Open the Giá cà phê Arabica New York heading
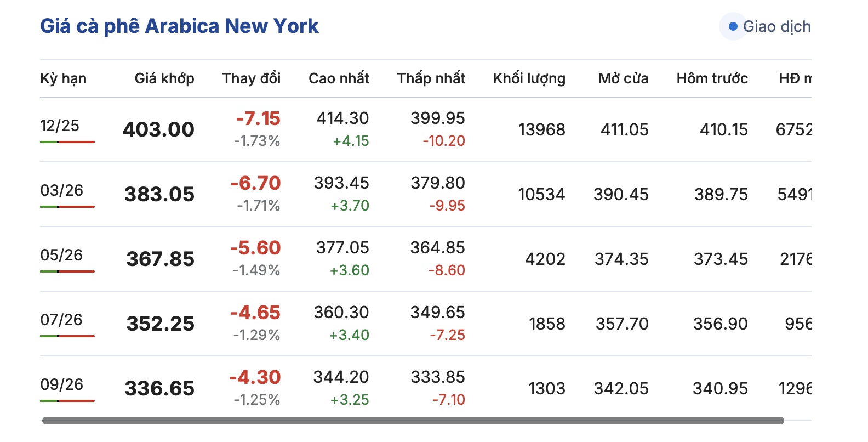 pos(179,26)
